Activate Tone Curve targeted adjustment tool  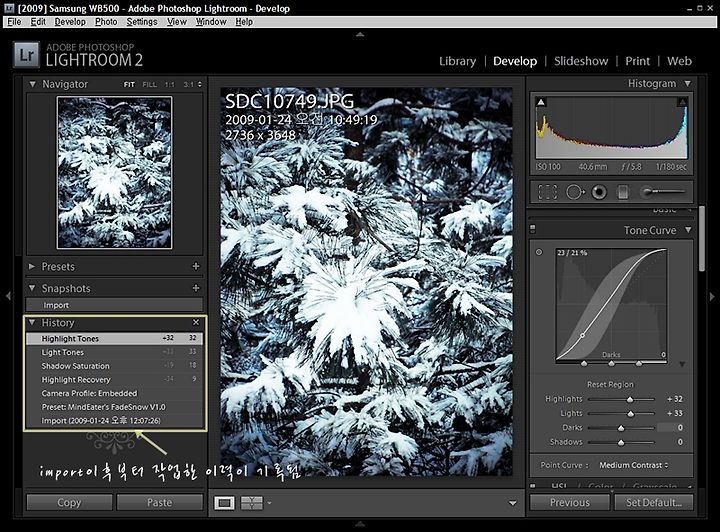point(539,252)
